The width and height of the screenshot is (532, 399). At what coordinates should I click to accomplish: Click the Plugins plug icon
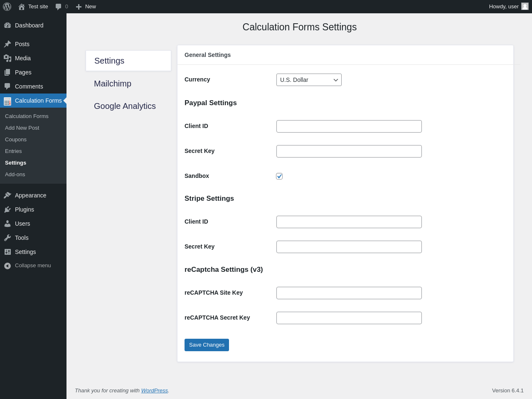[7, 209]
